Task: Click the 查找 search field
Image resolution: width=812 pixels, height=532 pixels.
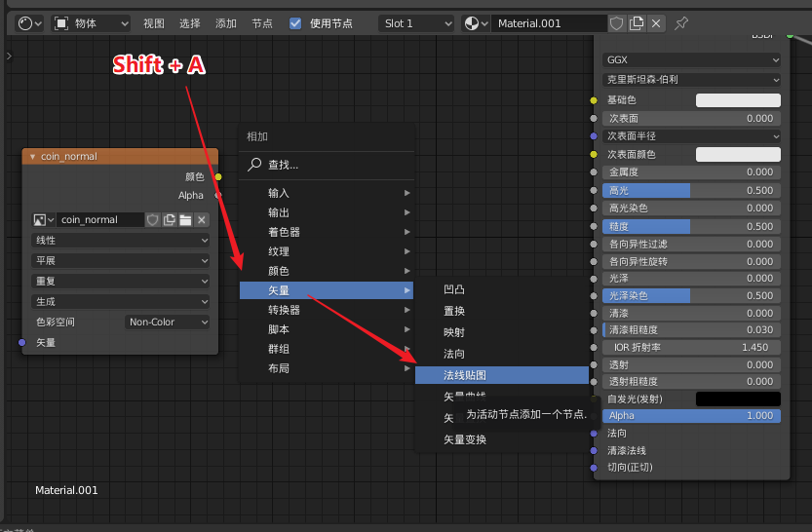Action: point(327,165)
